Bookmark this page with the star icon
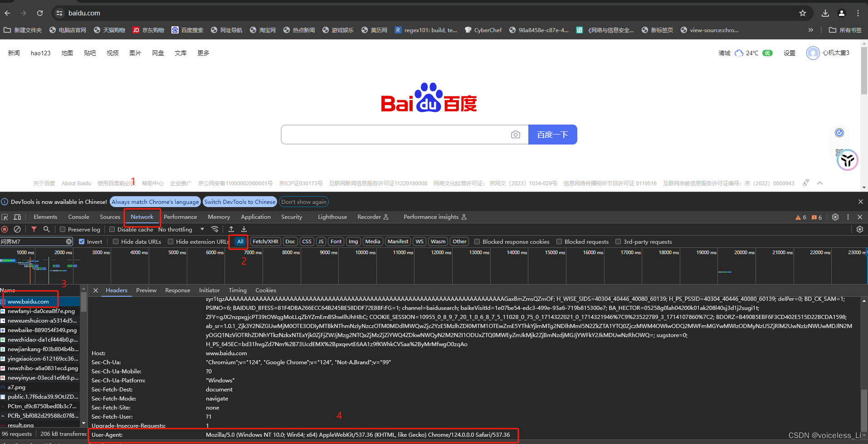868x444 pixels. (803, 13)
